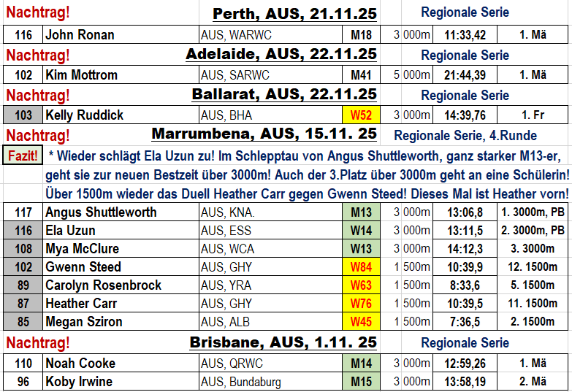Select the Marrumbena, AUS, 15.11. 25 heading
The image size is (572, 392).
point(264,134)
